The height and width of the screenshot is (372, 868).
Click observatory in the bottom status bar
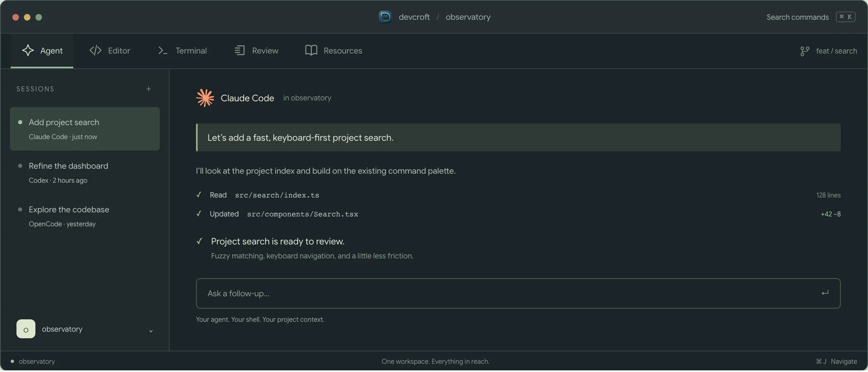(x=37, y=361)
